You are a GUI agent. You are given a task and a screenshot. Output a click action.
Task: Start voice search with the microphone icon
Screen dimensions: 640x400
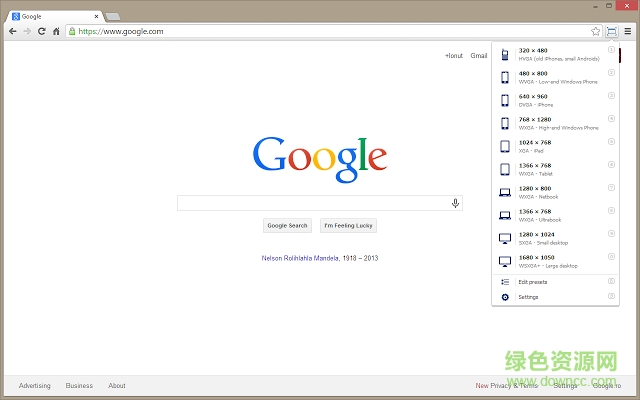click(x=455, y=203)
